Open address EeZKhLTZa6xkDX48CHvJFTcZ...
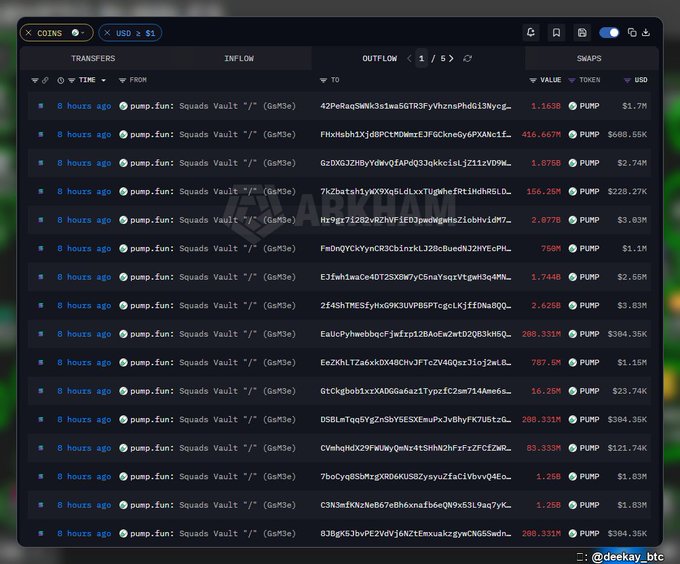This screenshot has width=680, height=564. coord(415,362)
